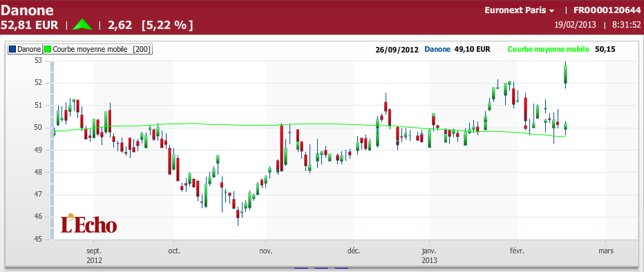Screen dimensions: 644x272
Task: Click the mars axis label
Action: pyautogui.click(x=606, y=251)
